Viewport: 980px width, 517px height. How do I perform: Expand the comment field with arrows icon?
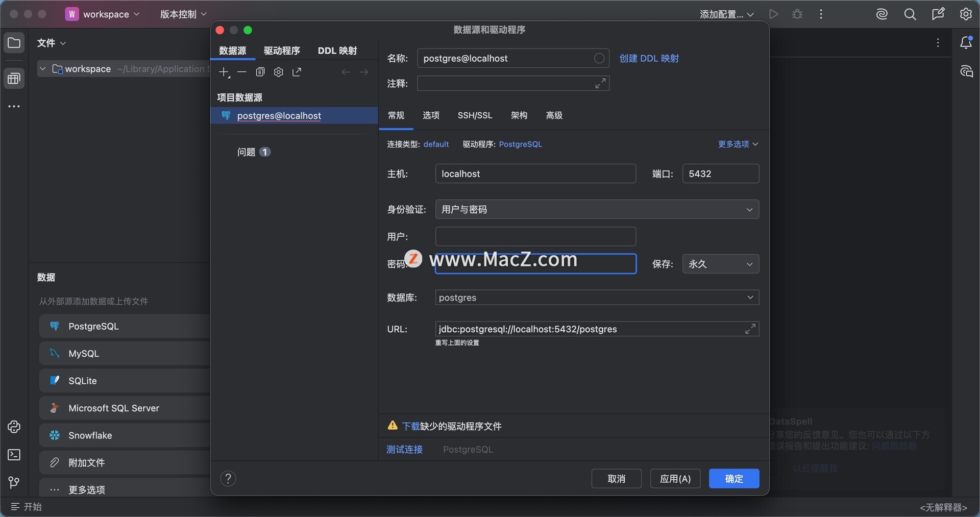click(x=601, y=83)
